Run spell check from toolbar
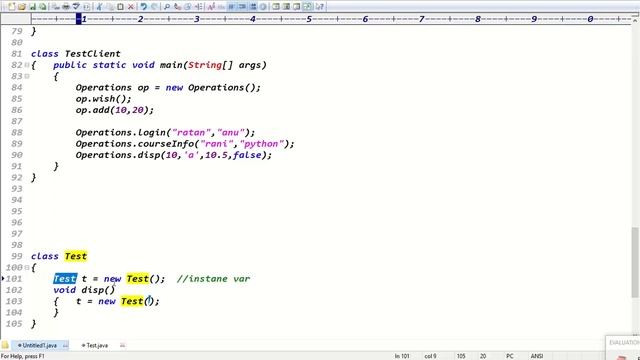Viewport: 640px width, 360px height. 76,7
